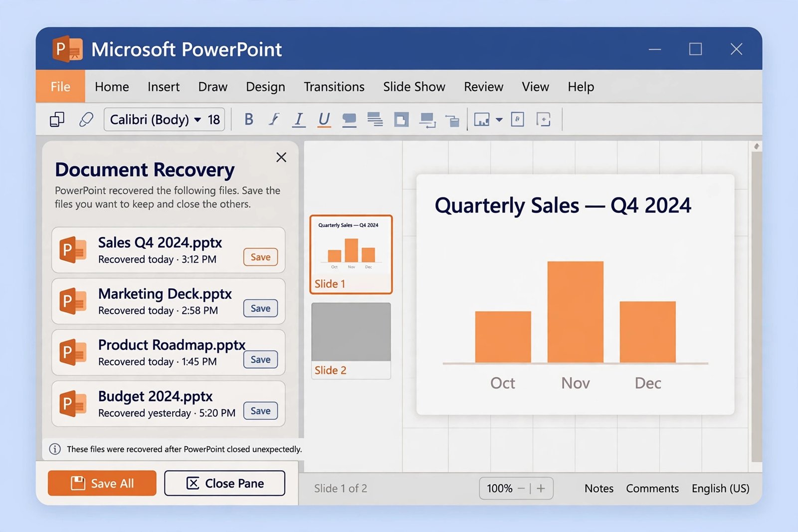Save Budget 2024.pptx
This screenshot has width=798, height=532.
tap(260, 411)
